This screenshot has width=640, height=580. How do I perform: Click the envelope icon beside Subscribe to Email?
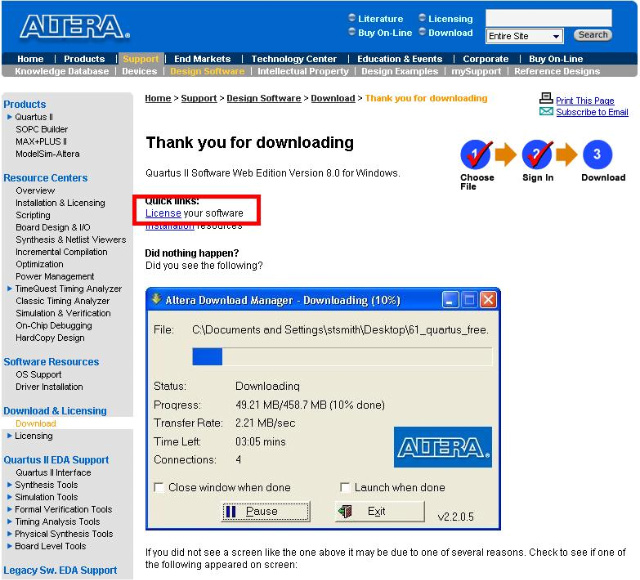[x=546, y=111]
